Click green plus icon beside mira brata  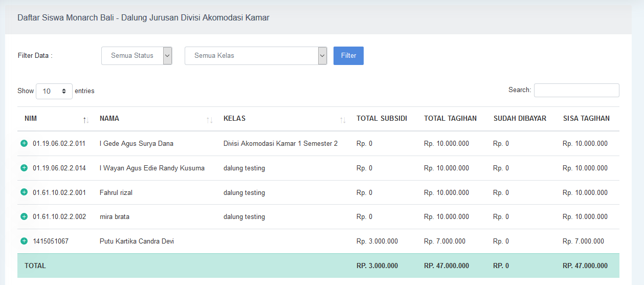click(24, 216)
